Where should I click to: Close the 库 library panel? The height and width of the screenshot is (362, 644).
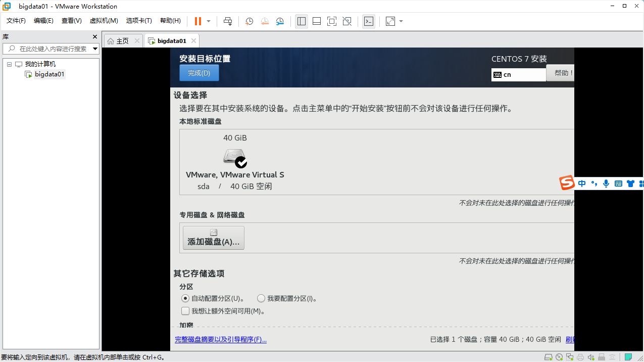tap(95, 37)
